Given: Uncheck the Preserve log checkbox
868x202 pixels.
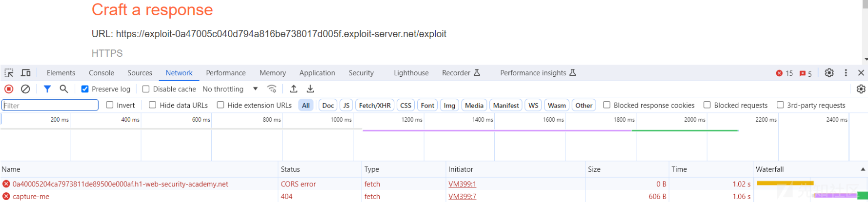Looking at the screenshot, I should pyautogui.click(x=85, y=89).
